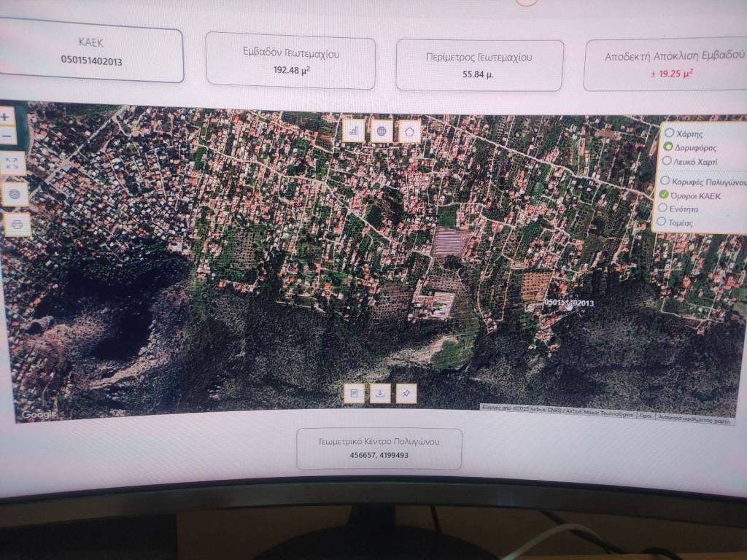Click the target locate icon

[14, 195]
